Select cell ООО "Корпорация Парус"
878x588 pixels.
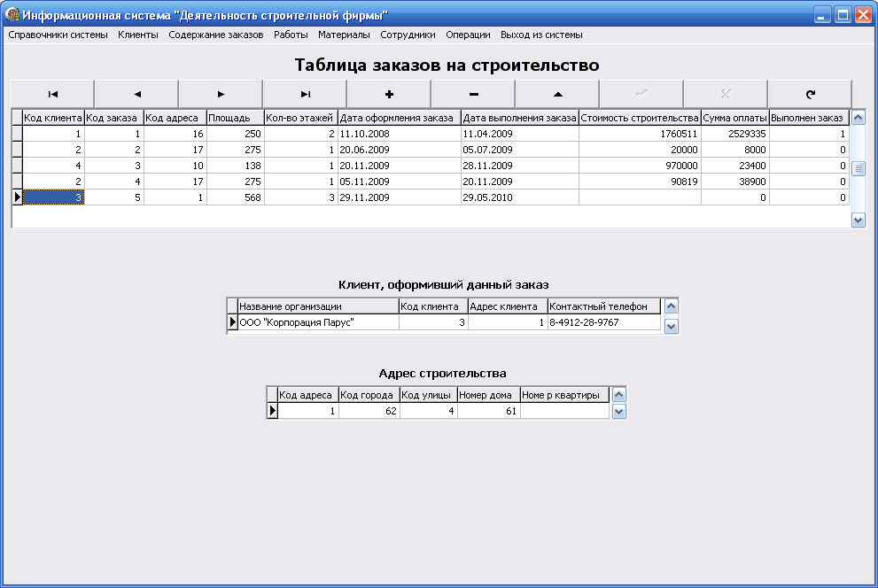(318, 322)
